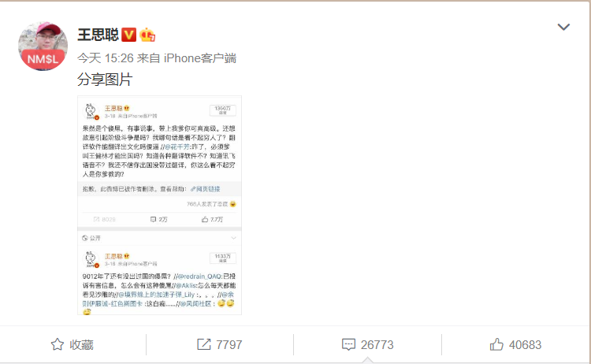Image resolution: width=591 pixels, height=364 pixels.
Task: Click the crown membership badge icon
Action: tap(147, 35)
